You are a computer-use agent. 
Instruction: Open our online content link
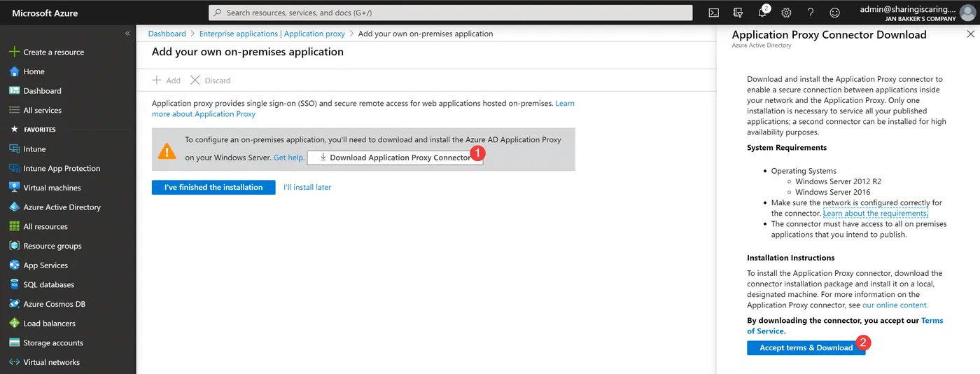point(895,305)
